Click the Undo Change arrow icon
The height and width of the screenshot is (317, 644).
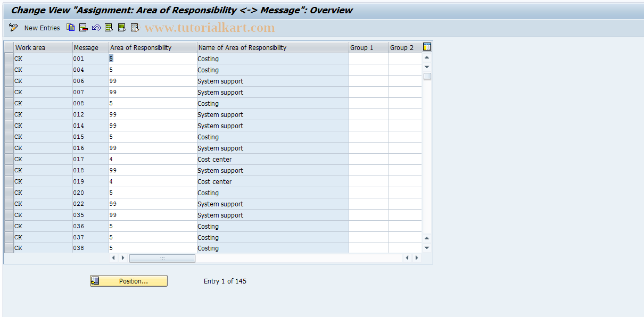(x=96, y=28)
